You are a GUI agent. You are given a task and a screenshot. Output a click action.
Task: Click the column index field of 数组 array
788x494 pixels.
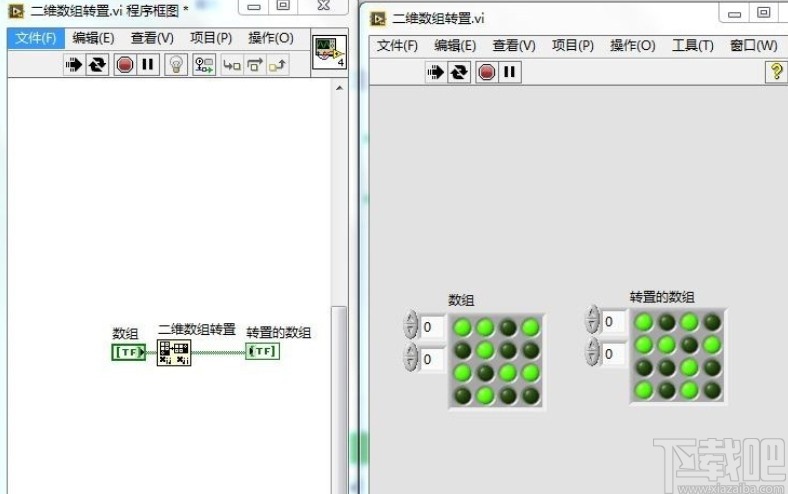tap(432, 359)
